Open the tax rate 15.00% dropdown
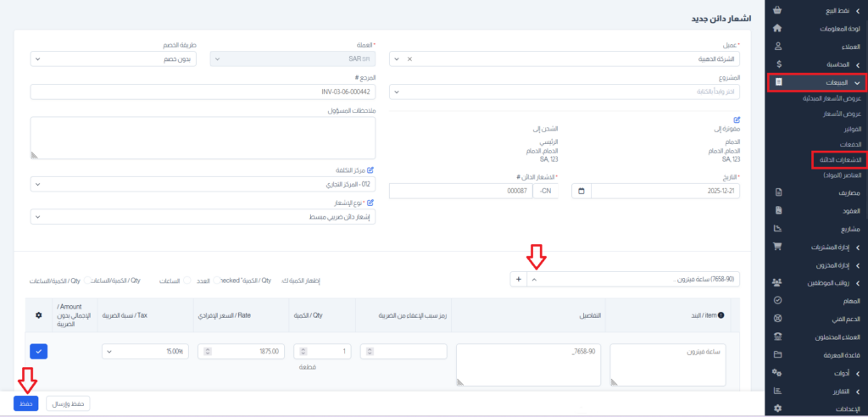 [x=145, y=351]
